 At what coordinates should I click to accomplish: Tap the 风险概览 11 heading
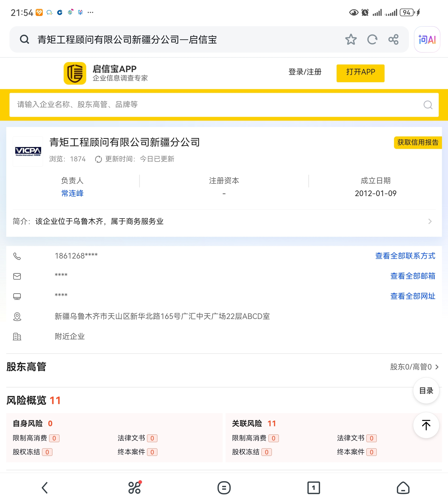[33, 400]
